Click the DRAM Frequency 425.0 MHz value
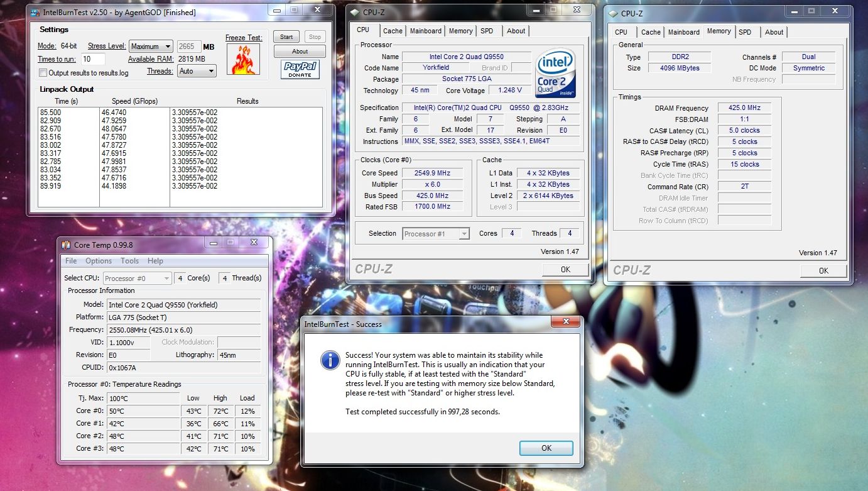The height and width of the screenshot is (491, 868). (744, 108)
